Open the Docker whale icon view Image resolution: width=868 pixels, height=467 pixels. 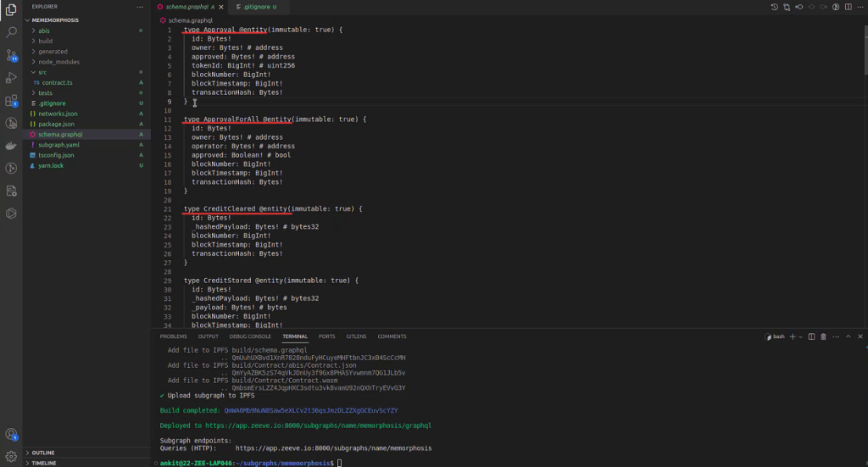coord(11,146)
